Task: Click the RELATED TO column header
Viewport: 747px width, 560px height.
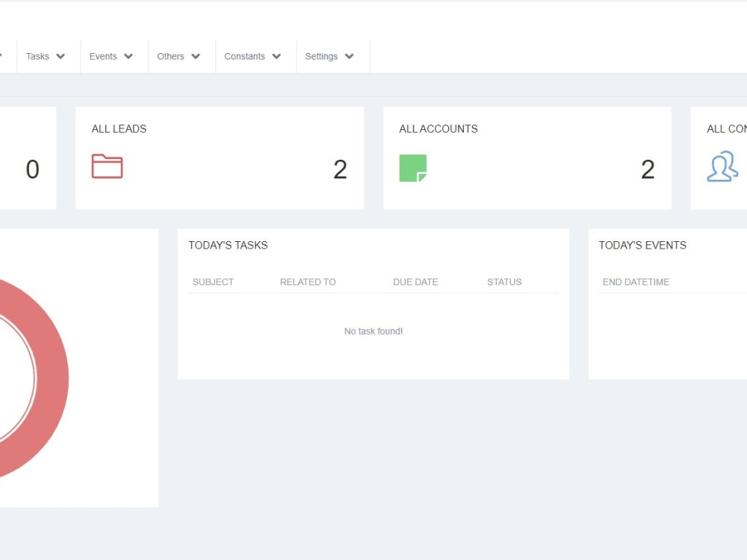Action: pos(308,281)
